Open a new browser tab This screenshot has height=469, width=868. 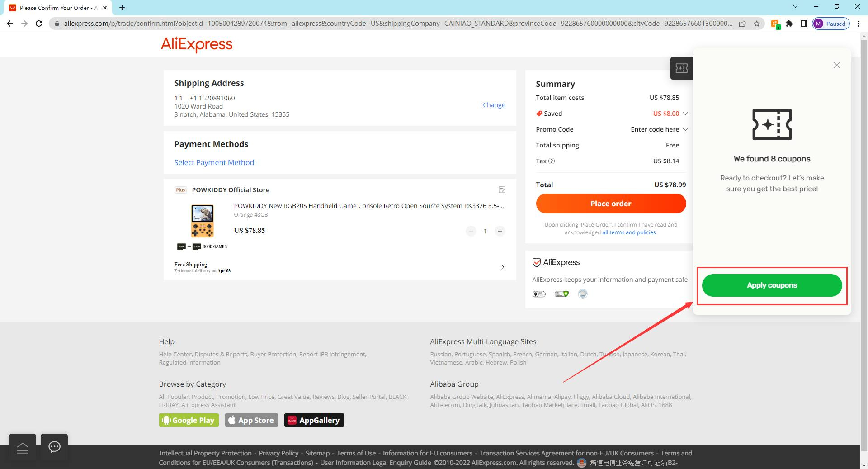[122, 8]
